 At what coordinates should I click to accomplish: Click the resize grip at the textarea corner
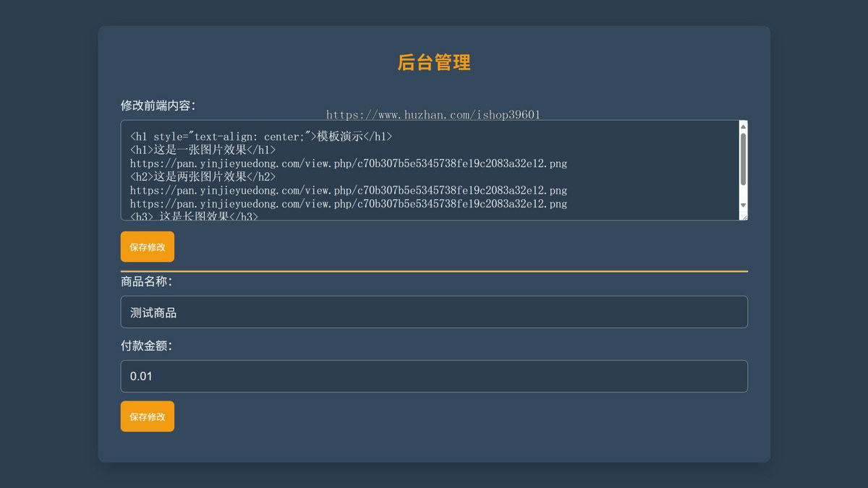point(744,215)
